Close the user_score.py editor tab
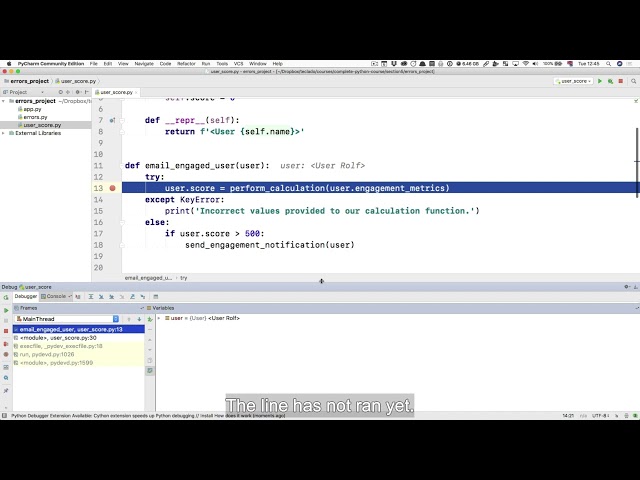The image size is (640, 480). (x=136, y=92)
